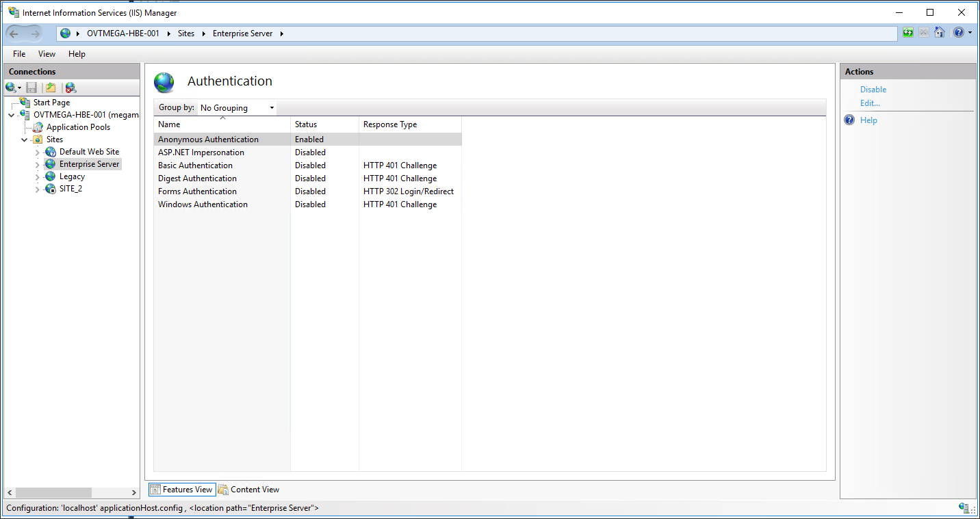Click the Forward navigation arrow

coord(36,34)
